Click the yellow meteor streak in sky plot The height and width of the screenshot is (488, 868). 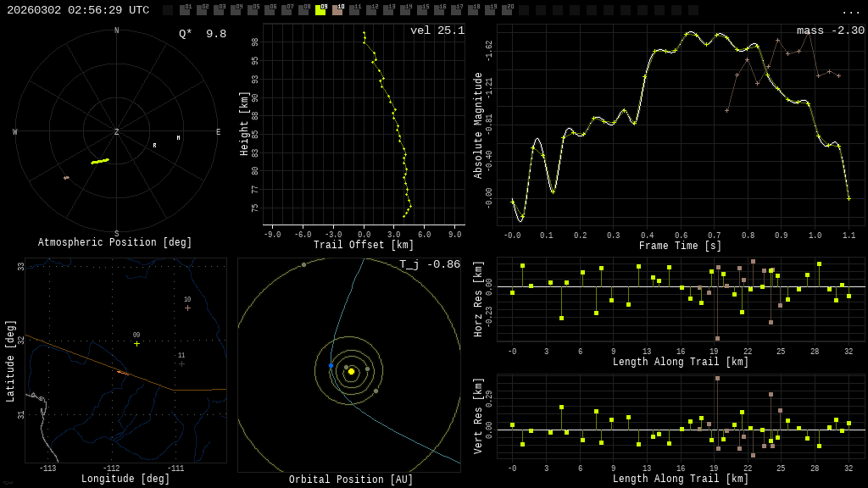100,161
